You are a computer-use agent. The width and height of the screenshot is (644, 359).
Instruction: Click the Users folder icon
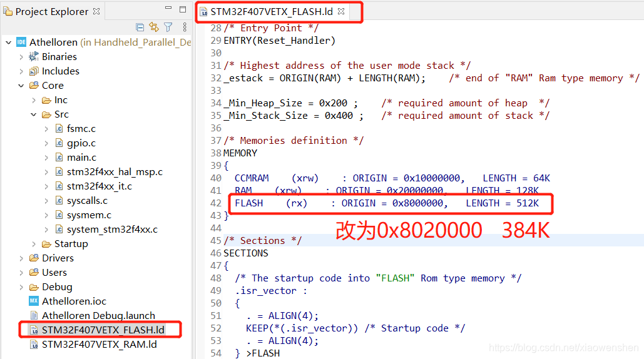click(x=34, y=273)
